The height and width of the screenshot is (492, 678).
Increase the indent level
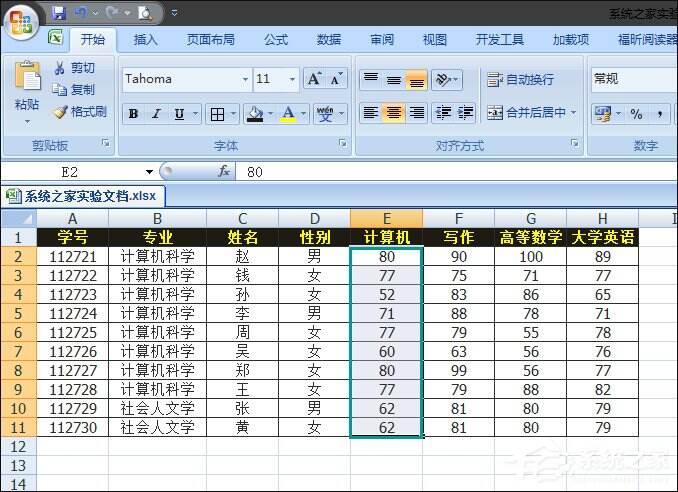point(465,113)
